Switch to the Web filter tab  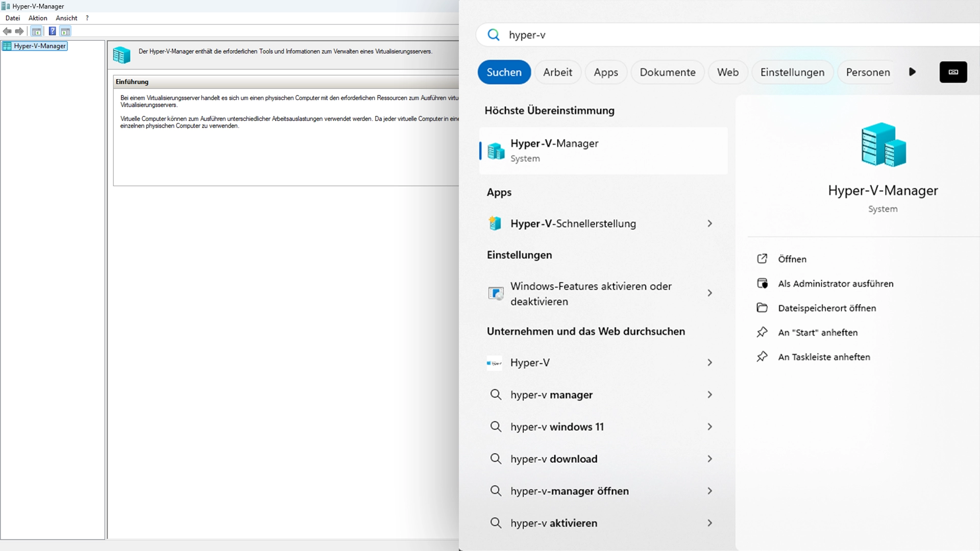(728, 72)
